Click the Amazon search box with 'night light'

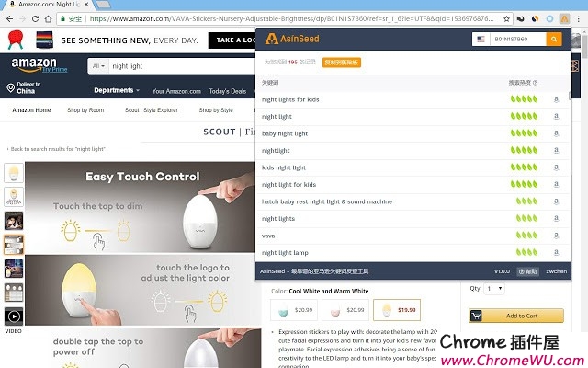(x=182, y=66)
